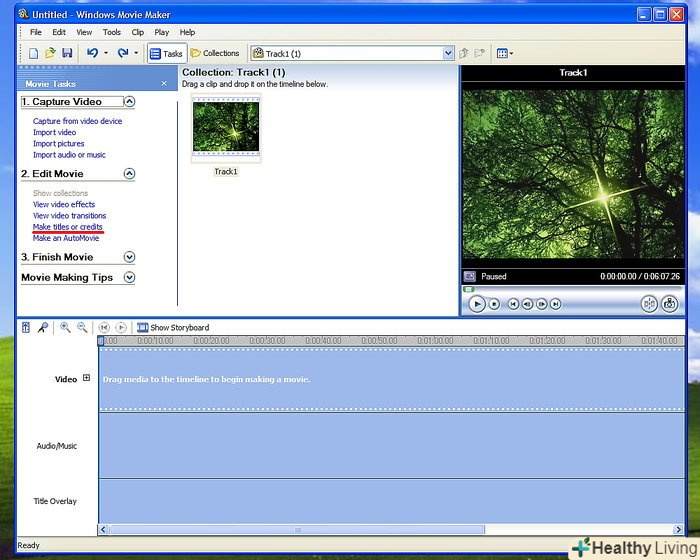This screenshot has width=700, height=560.
Task: Expand the Finish Movie section
Action: pyautogui.click(x=129, y=257)
